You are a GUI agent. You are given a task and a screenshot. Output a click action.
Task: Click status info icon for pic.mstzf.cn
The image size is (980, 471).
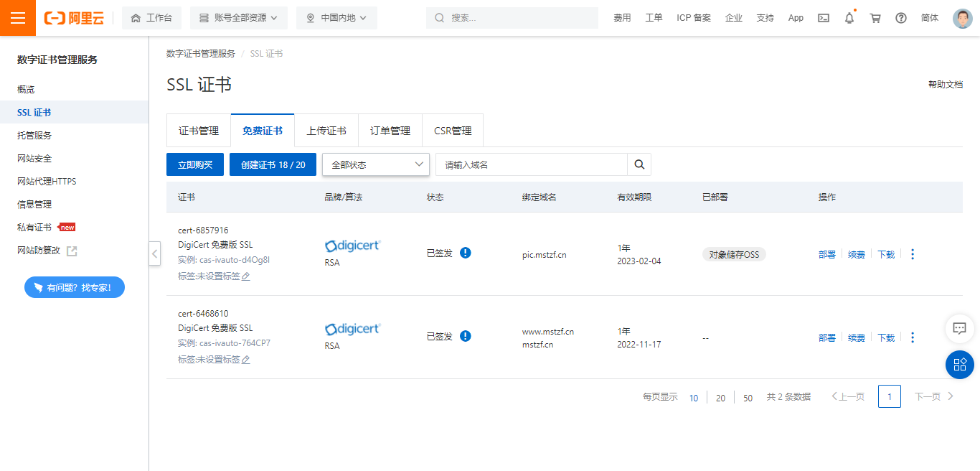[x=466, y=253]
